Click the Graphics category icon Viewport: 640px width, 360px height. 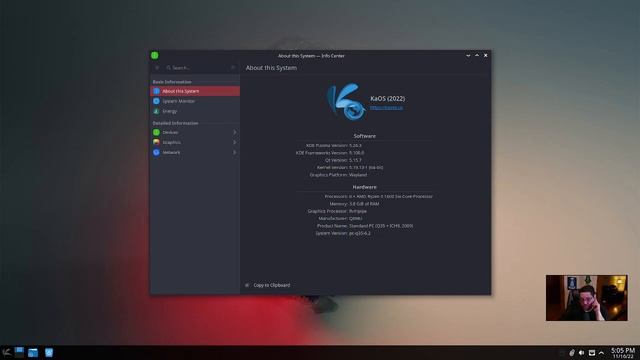tap(156, 142)
